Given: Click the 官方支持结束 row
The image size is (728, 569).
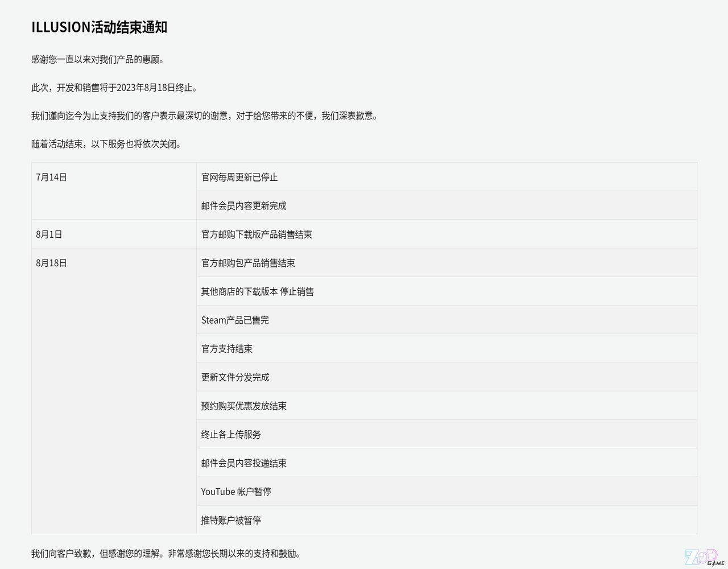Looking at the screenshot, I should [x=226, y=348].
